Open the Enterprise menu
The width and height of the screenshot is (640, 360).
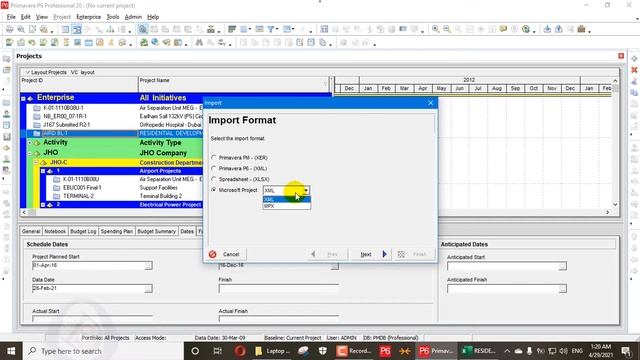(89, 17)
